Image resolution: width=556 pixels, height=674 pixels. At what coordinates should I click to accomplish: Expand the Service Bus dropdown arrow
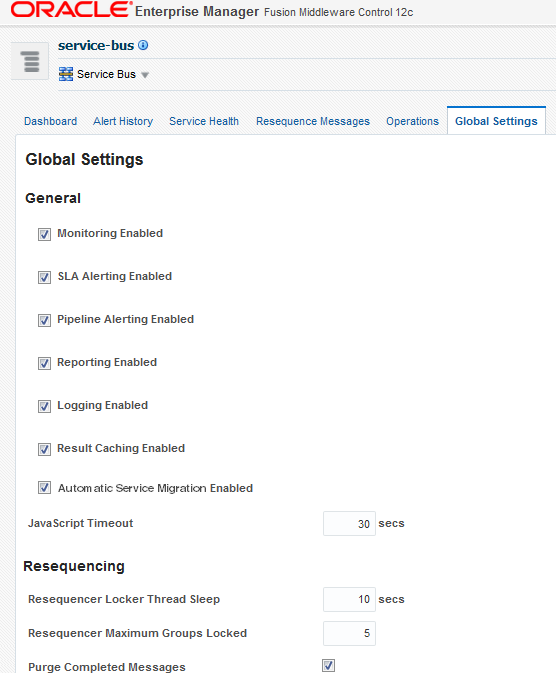145,75
